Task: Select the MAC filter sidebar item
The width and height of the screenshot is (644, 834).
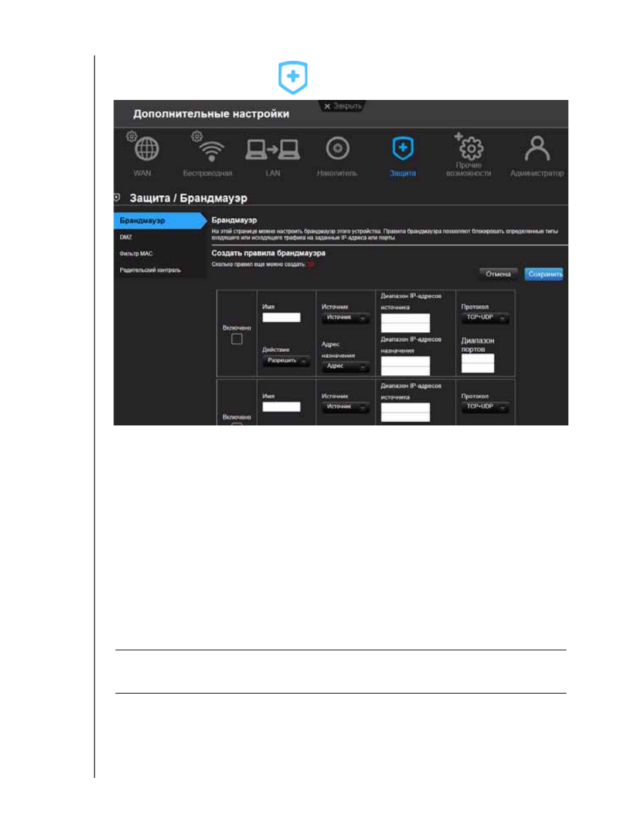Action: pos(136,254)
